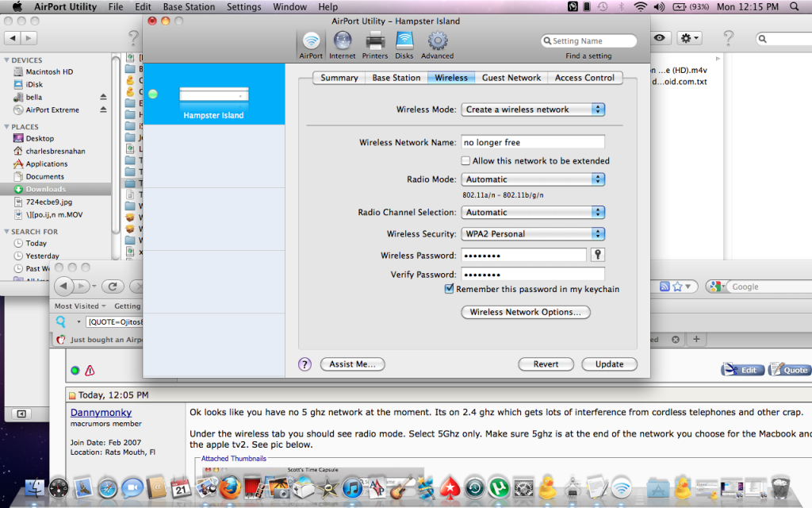
Task: Open GarageBand from the dock
Action: click(401, 488)
